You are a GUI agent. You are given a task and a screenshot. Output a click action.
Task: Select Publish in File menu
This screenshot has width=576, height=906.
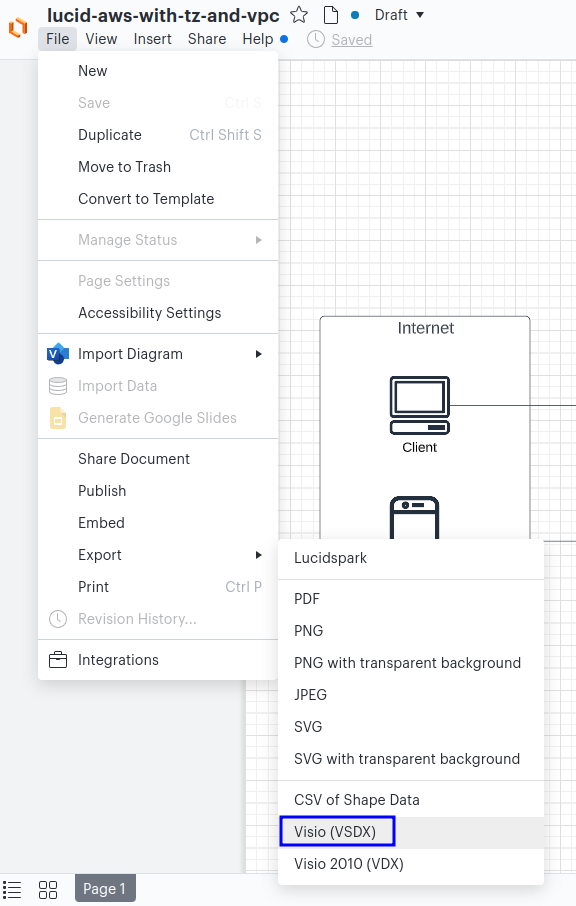(x=158, y=491)
